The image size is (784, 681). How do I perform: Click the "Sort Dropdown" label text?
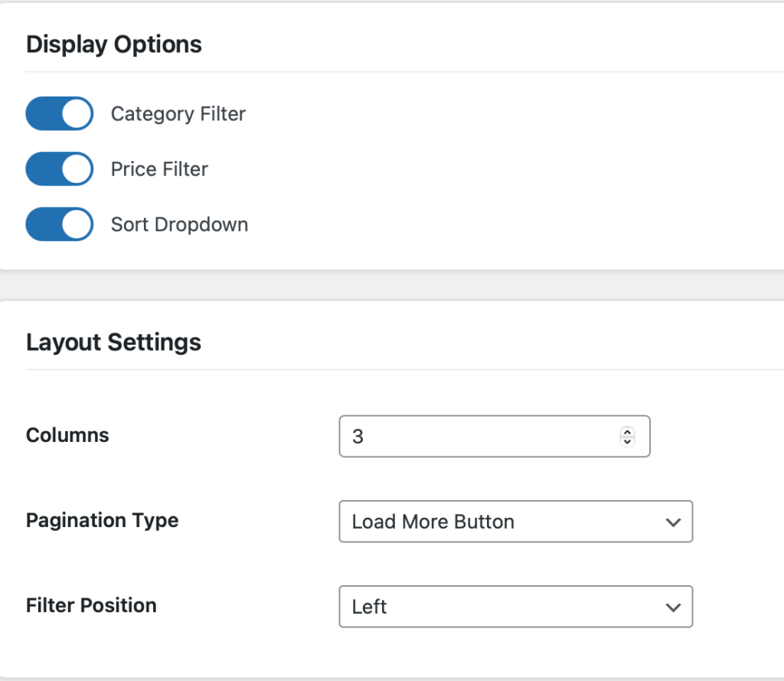[x=179, y=224]
